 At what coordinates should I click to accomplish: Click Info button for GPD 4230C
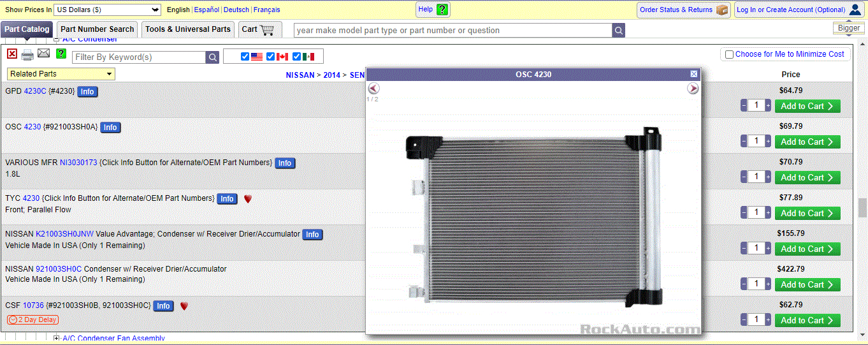[x=87, y=92]
